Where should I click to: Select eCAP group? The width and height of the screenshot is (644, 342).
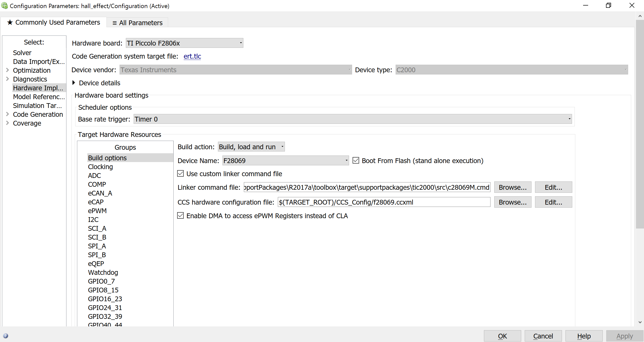[x=96, y=202]
